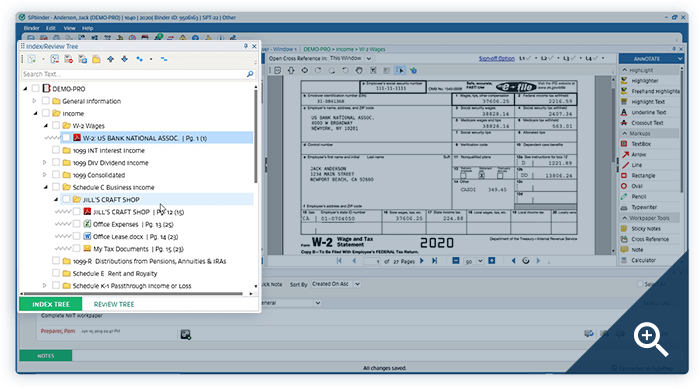Image resolution: width=700 pixels, height=389 pixels.
Task: Select the Crossout Text tool
Action: 642,123
